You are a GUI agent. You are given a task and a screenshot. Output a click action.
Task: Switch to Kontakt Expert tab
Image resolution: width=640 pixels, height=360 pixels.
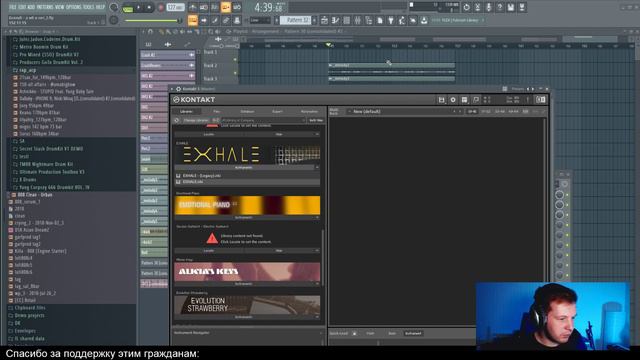(x=277, y=111)
